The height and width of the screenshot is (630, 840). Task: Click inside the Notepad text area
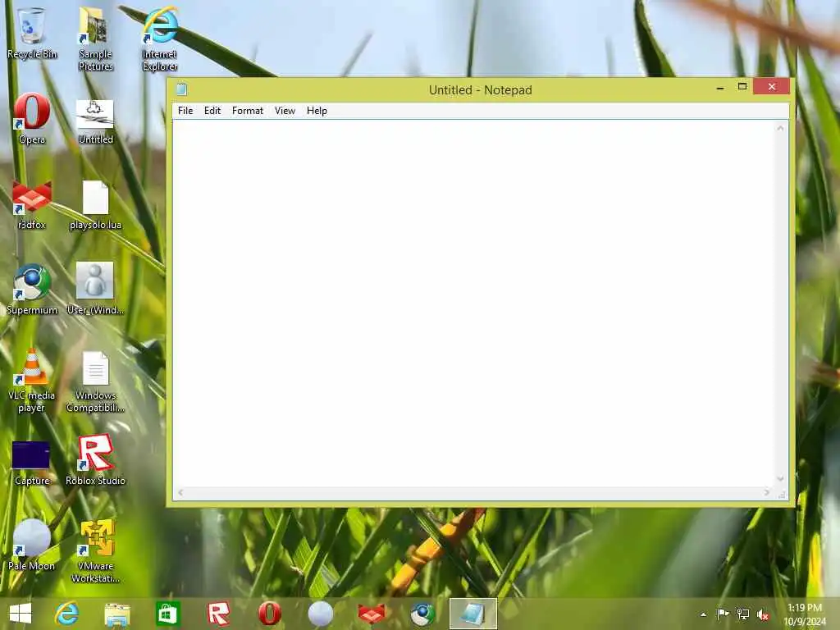pos(473,304)
